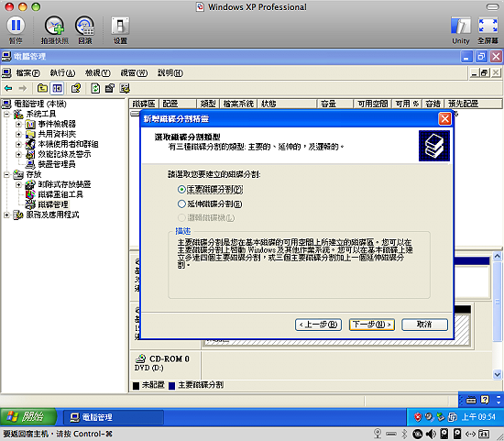Open the 視窗(W) menu
Screen dimensions: 504x441
coord(134,73)
